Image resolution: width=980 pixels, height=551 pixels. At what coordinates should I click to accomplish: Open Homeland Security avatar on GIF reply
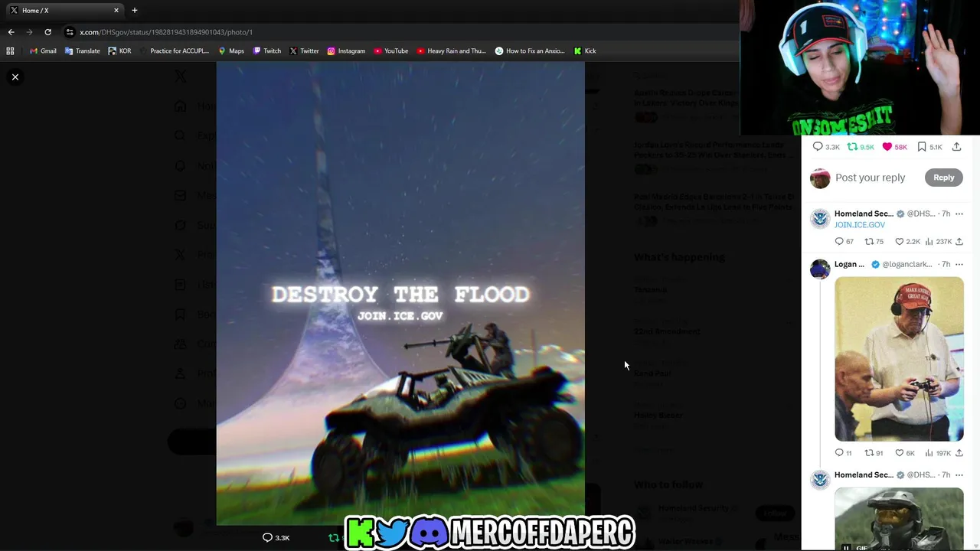[820, 480]
